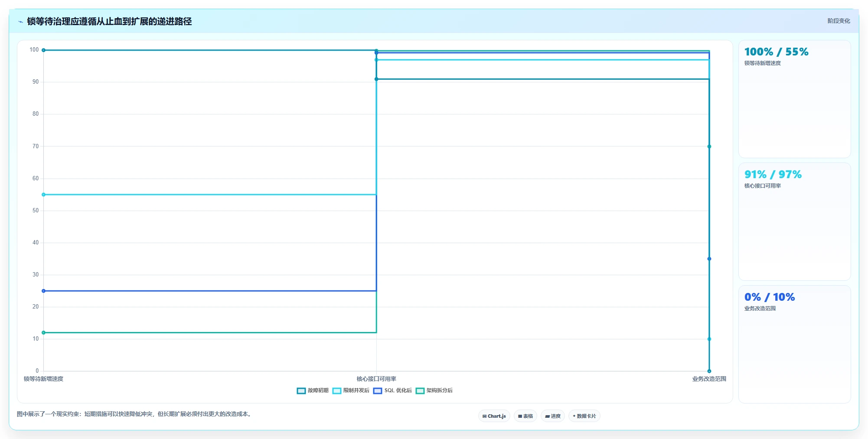Click the 35 data point on right edge
The image size is (868, 439).
pos(709,259)
